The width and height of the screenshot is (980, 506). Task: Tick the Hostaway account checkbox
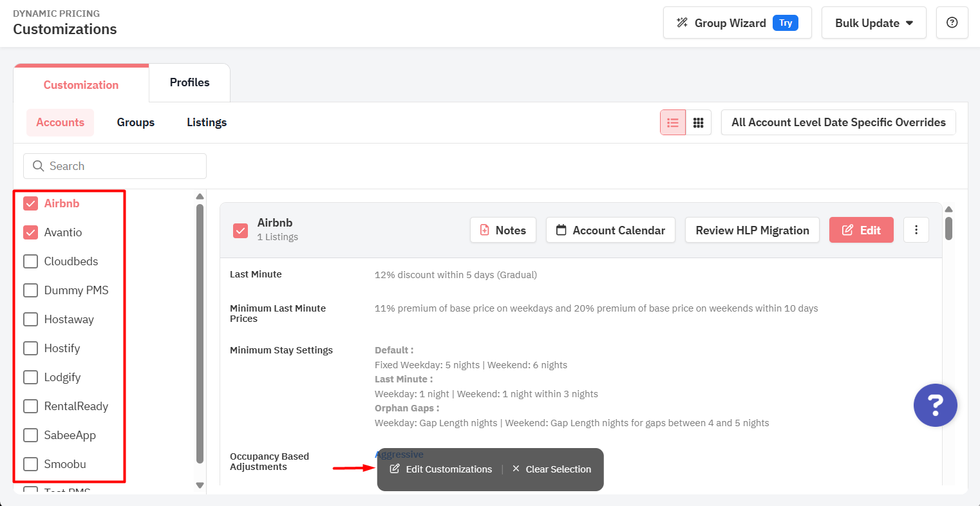(31, 319)
